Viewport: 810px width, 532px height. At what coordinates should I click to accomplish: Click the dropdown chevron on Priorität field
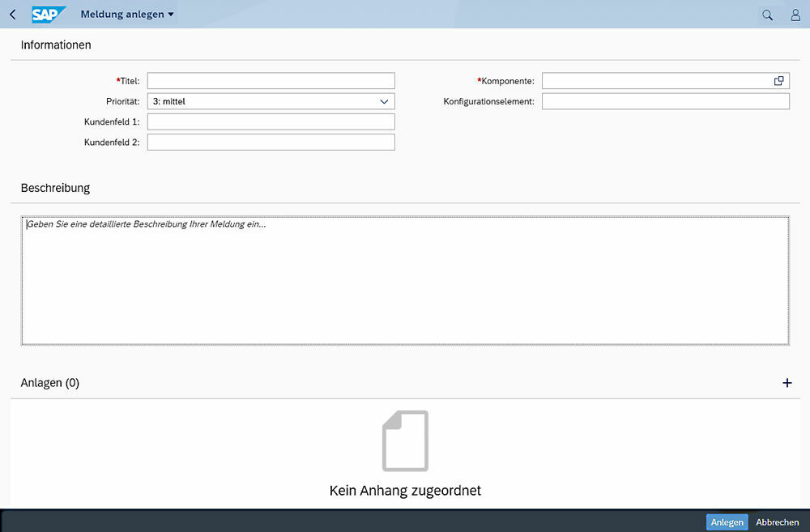[x=384, y=100]
